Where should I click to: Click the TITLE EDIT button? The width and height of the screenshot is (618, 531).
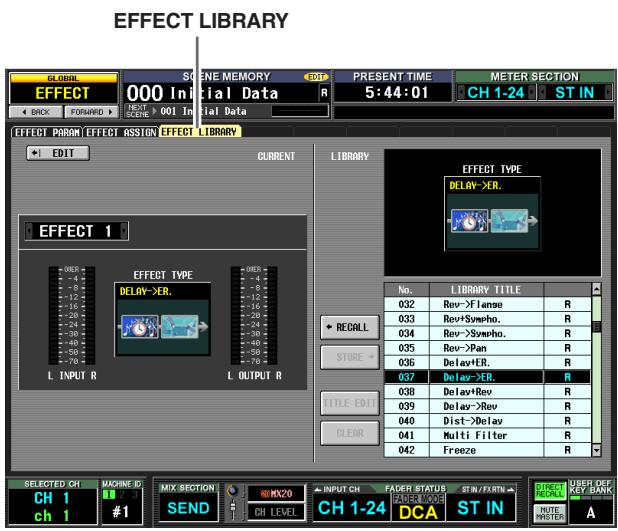[350, 403]
